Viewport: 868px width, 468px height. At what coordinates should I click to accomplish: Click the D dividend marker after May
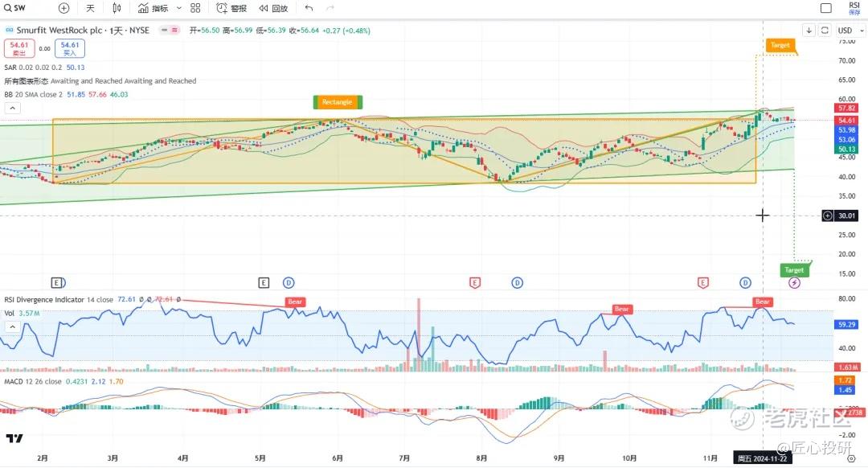(x=289, y=283)
